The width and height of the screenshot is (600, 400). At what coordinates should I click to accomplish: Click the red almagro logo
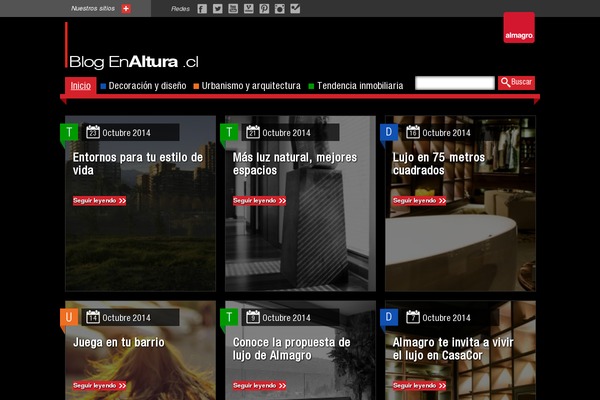(x=519, y=28)
